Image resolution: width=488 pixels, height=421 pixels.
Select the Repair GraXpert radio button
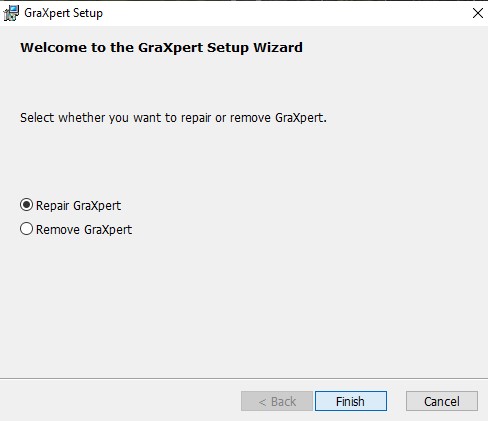(x=26, y=205)
